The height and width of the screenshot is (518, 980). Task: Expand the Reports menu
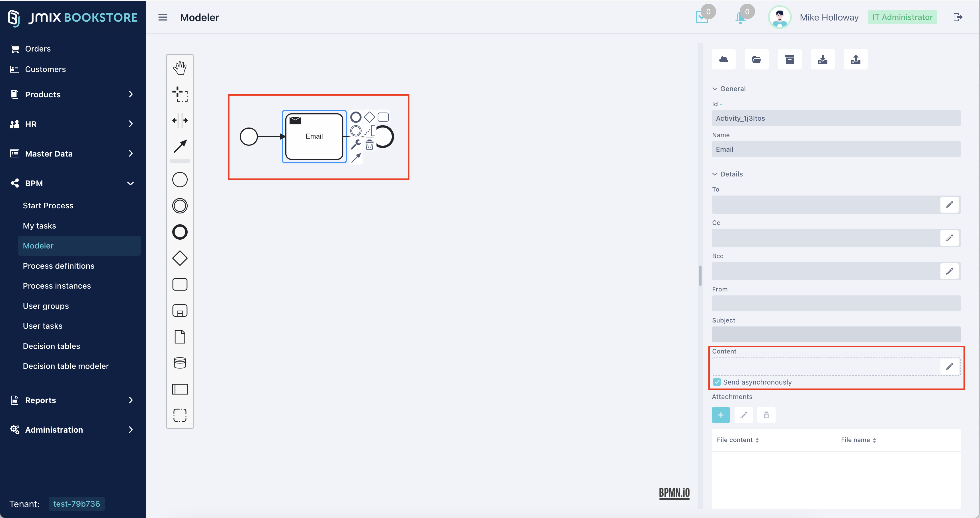[x=73, y=400]
